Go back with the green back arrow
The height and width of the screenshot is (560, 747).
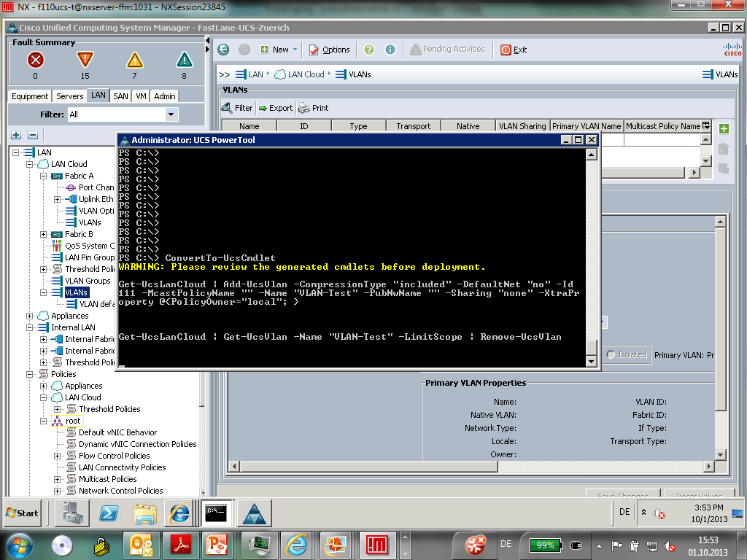[223, 50]
